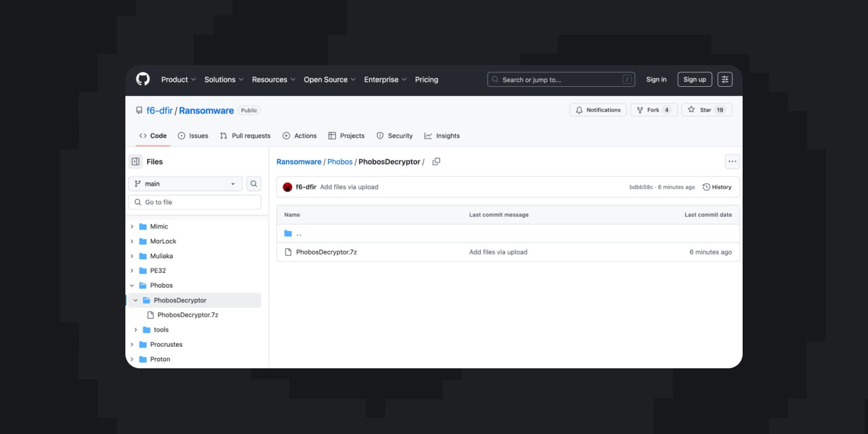Open the appearance settings icon beside Sign up
The height and width of the screenshot is (434, 868).
[x=725, y=80]
